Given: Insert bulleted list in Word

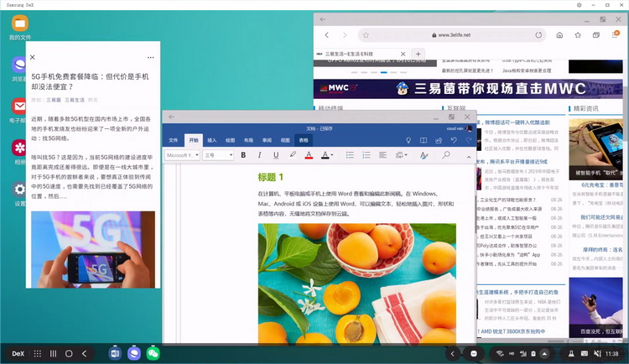Looking at the screenshot, I should click(x=350, y=155).
